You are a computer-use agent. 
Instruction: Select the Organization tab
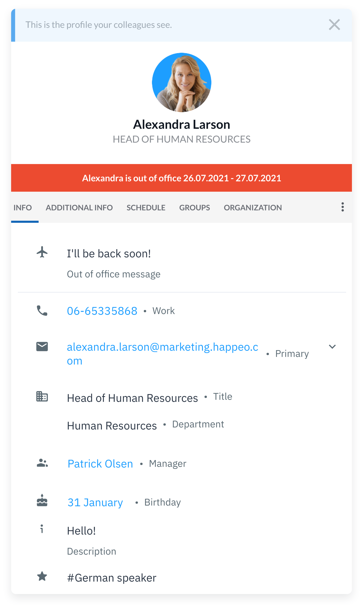[253, 208]
